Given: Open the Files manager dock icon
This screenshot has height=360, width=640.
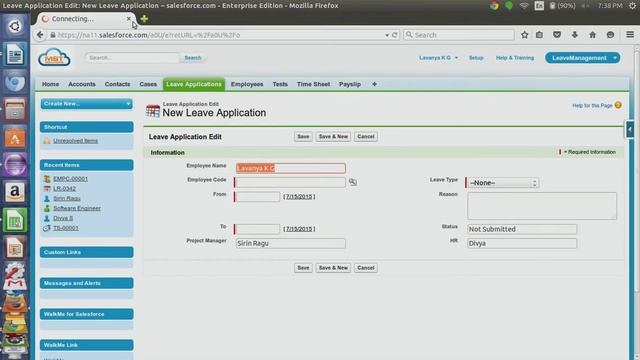Looking at the screenshot, I should (15, 110).
